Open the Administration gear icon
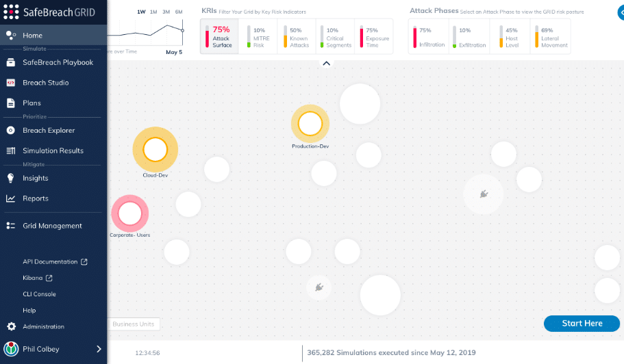Image resolution: width=624 pixels, height=364 pixels. pos(11,326)
